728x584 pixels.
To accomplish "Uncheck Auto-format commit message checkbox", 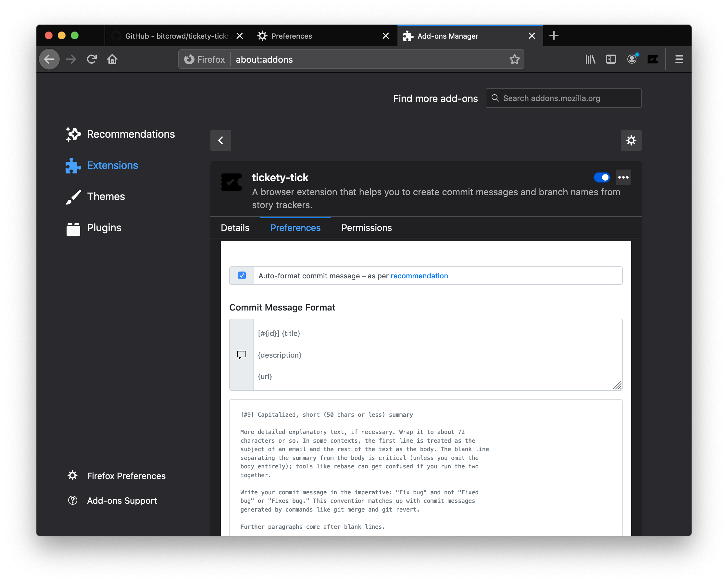I will [x=242, y=276].
